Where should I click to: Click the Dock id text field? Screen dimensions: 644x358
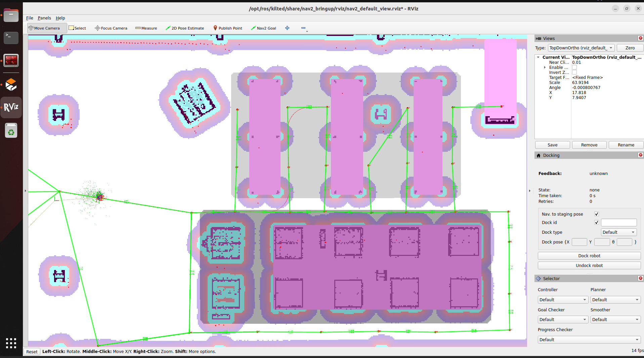[x=619, y=223]
